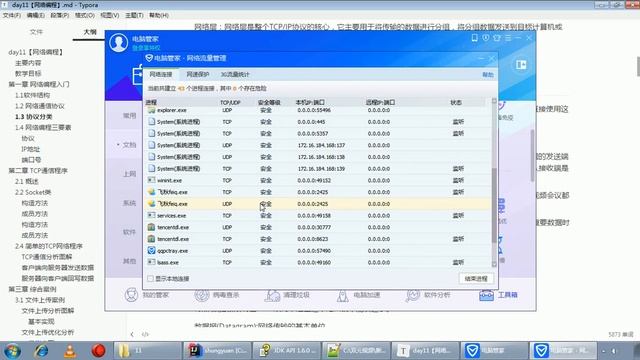
Task: Go to outline item 1.3 协议分类
Action: (33, 117)
